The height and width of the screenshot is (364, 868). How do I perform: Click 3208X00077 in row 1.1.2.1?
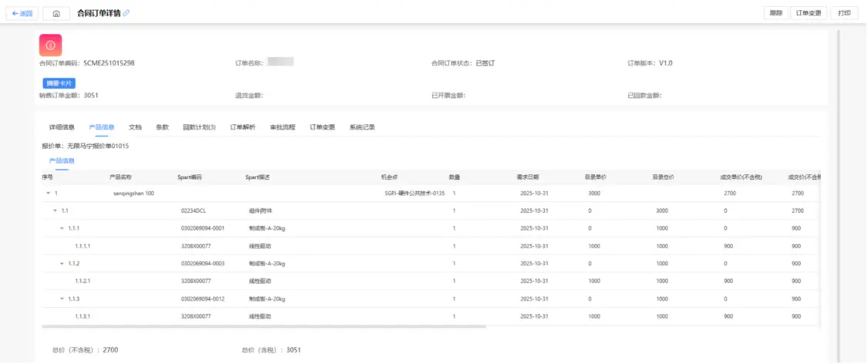click(196, 281)
